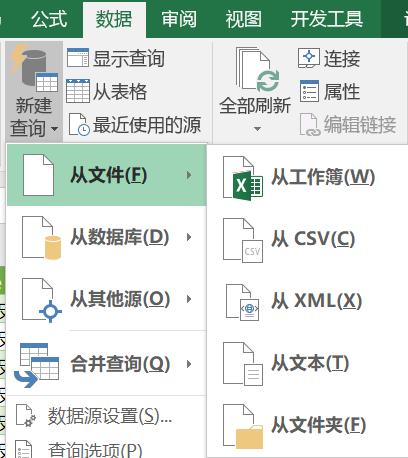This screenshot has width=408, height=458.
Task: Switch to the 公式 ribbon tab
Action: (x=49, y=19)
